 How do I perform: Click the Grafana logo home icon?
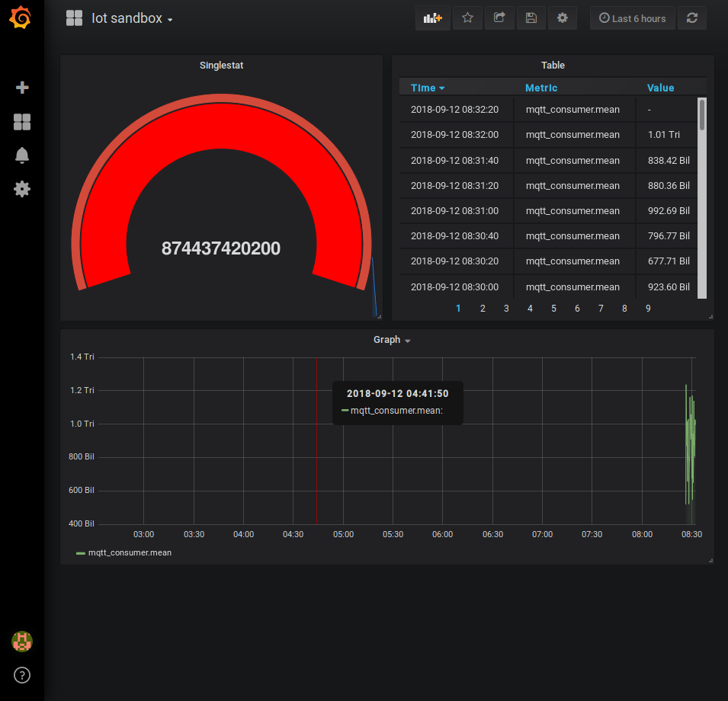(21, 18)
